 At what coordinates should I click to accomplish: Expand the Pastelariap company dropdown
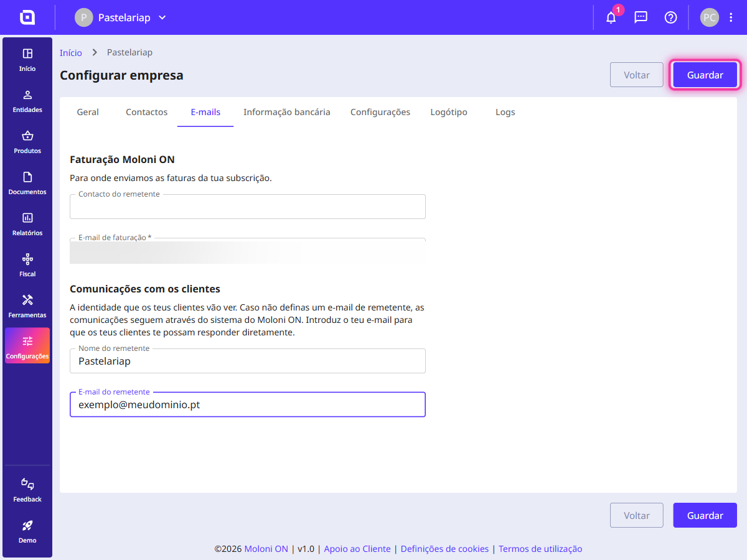pos(162,17)
